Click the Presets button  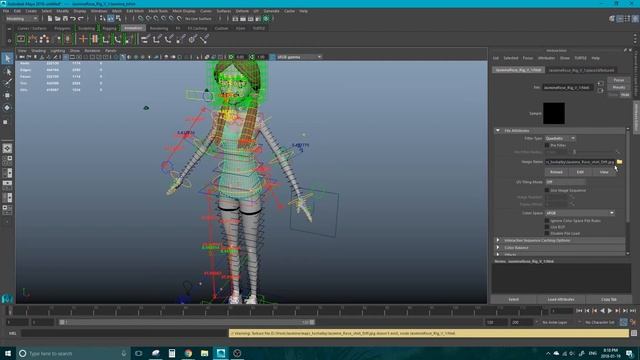tap(619, 87)
